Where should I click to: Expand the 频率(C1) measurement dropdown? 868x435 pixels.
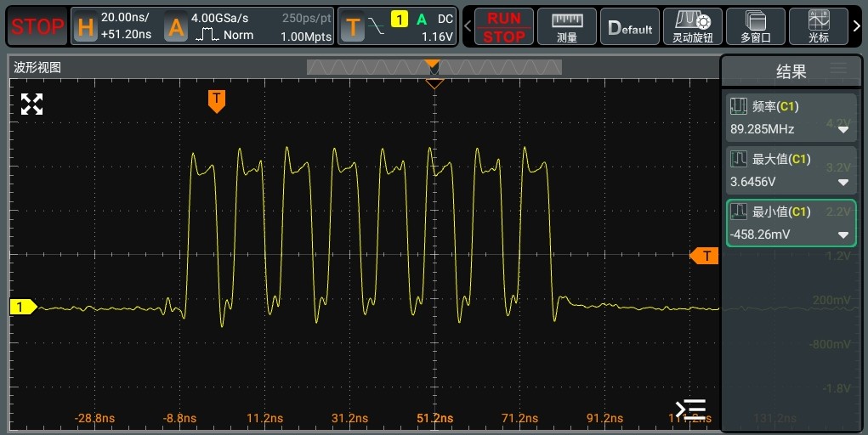[x=843, y=130]
